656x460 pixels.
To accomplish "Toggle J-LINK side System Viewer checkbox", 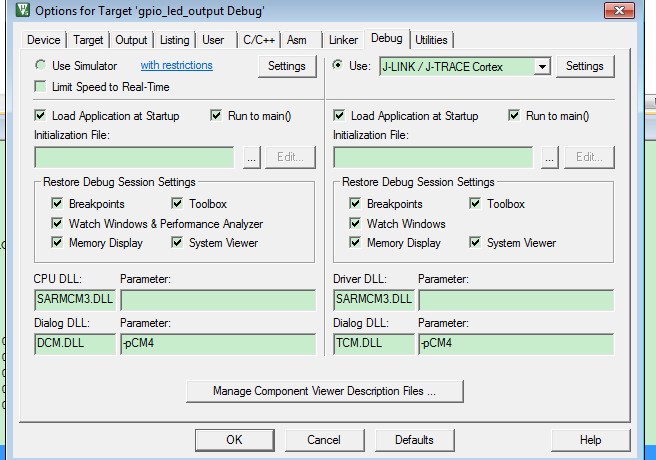I will 475,243.
